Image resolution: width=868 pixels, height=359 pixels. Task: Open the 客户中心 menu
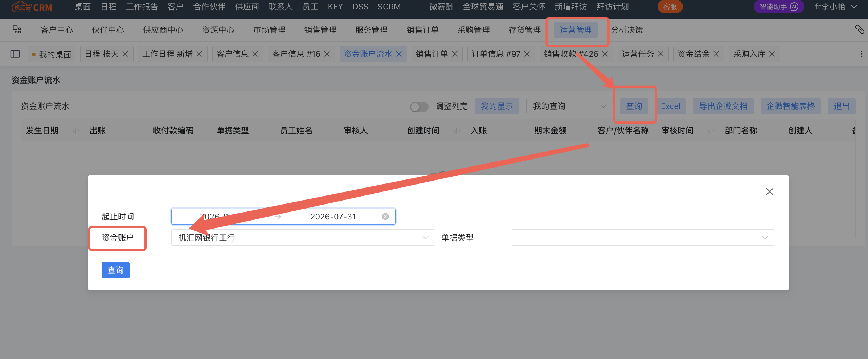(57, 30)
